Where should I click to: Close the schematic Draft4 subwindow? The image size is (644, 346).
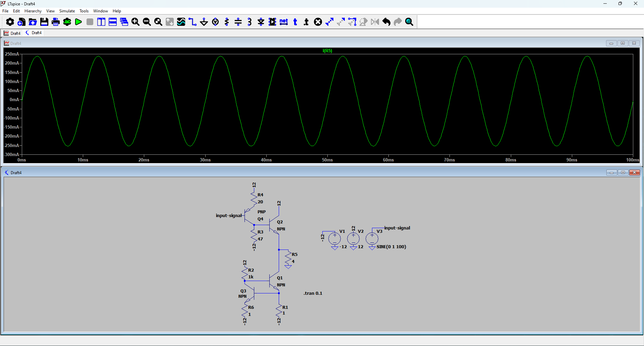point(635,172)
